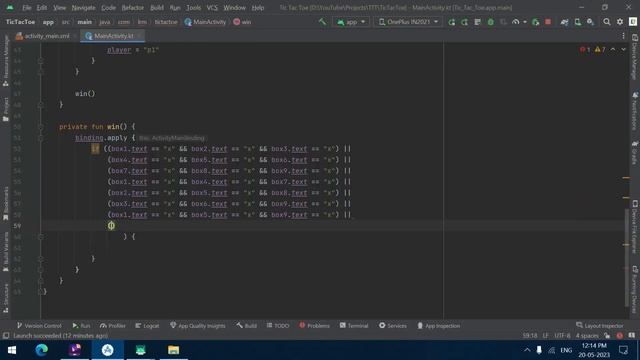Click the red error count indicator

coord(585,49)
